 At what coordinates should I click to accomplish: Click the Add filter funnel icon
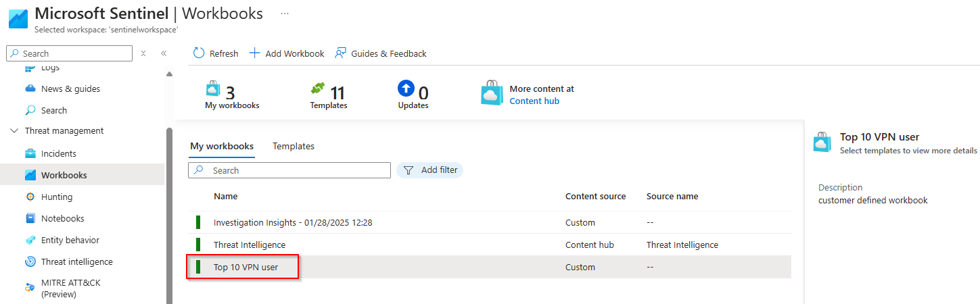409,170
